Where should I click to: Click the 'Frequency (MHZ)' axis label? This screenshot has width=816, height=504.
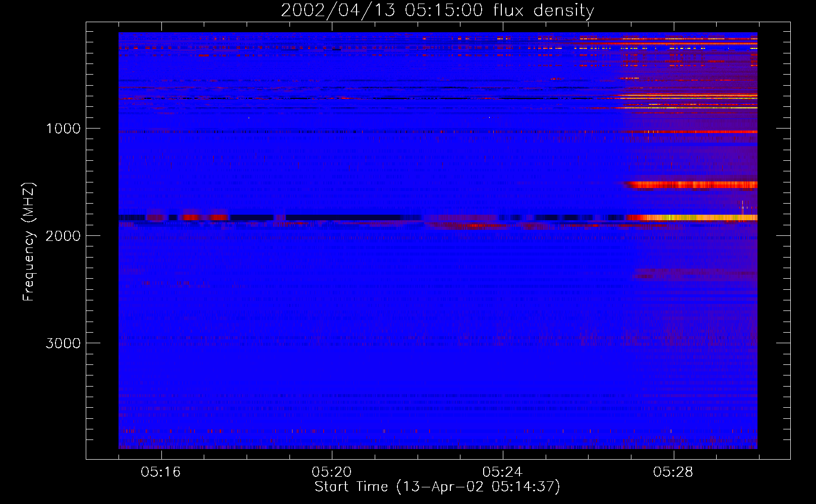[x=29, y=241]
